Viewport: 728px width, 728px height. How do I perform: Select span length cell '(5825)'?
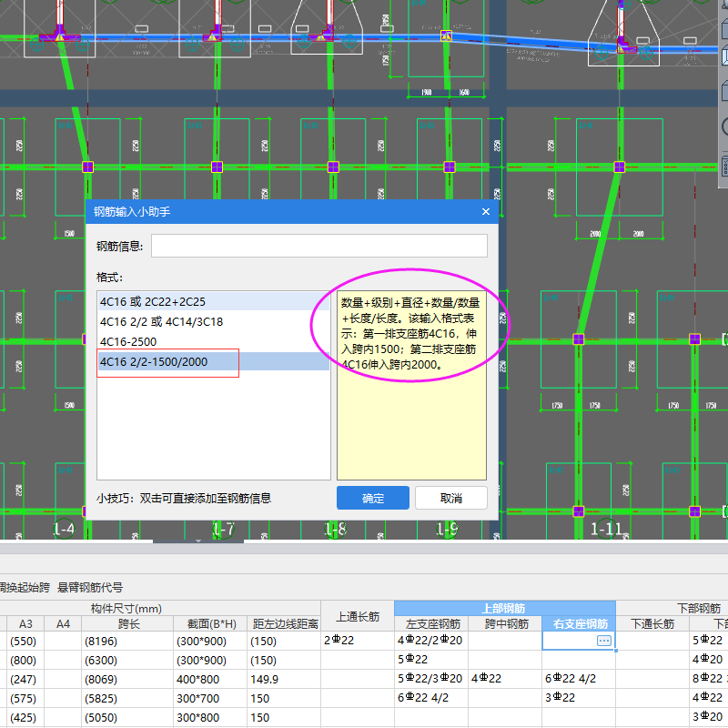tap(127, 698)
